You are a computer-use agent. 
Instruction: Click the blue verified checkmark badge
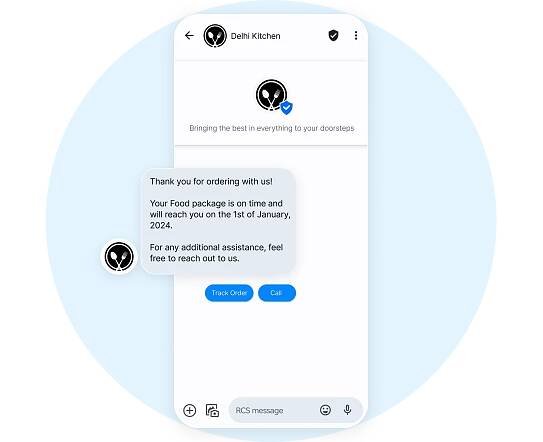(x=286, y=108)
